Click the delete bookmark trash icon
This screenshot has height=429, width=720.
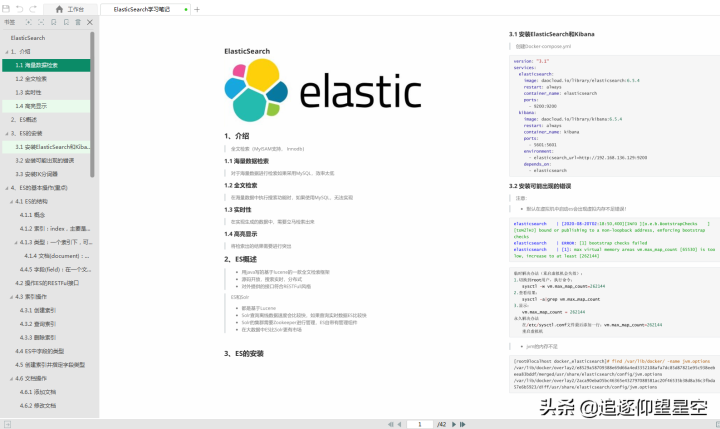(78, 22)
